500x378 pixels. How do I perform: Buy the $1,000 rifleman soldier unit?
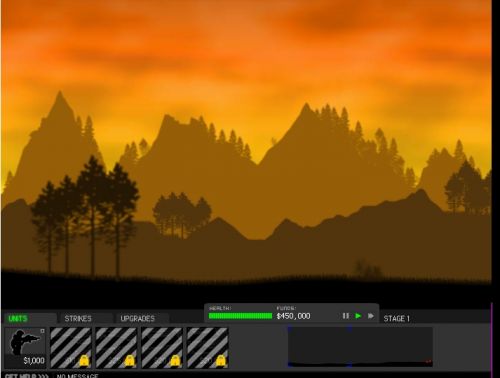pos(25,347)
